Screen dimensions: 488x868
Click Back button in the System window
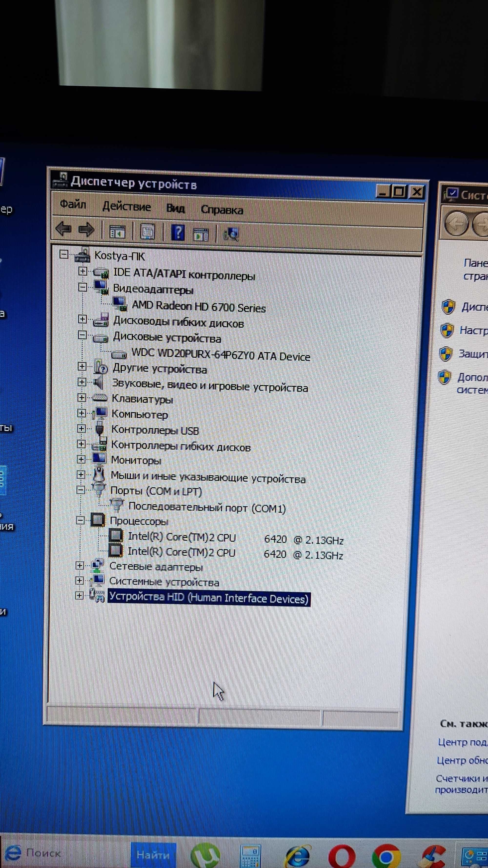tap(456, 223)
